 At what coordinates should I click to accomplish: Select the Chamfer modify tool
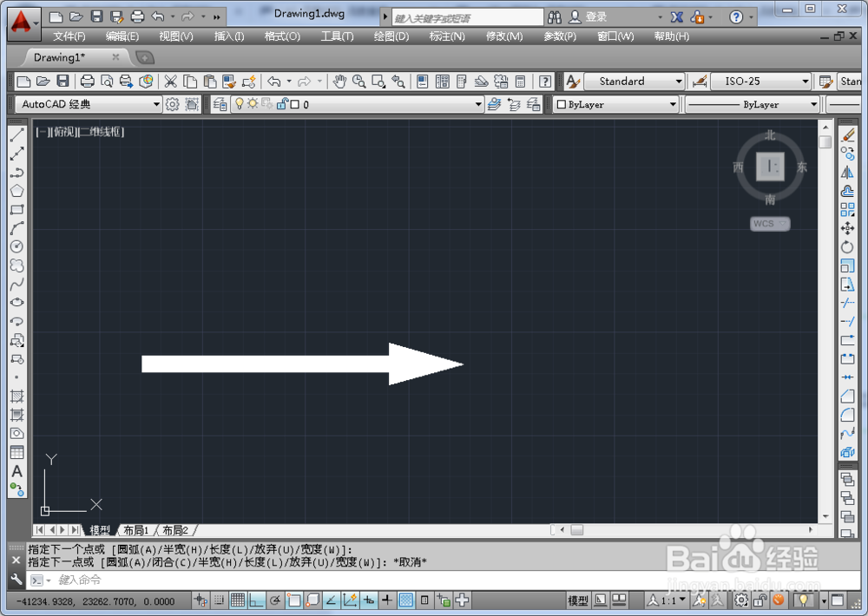pyautogui.click(x=847, y=396)
